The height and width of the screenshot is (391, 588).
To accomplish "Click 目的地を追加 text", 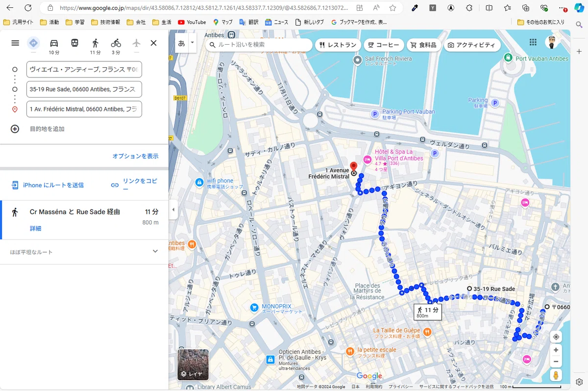I will pos(47,129).
